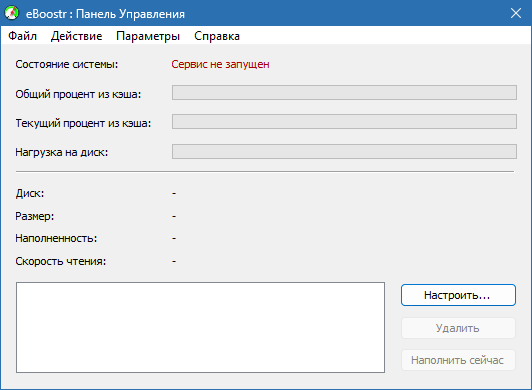Click the Текущий процент из кэша progress bar
The width and height of the screenshot is (532, 390).
[344, 122]
